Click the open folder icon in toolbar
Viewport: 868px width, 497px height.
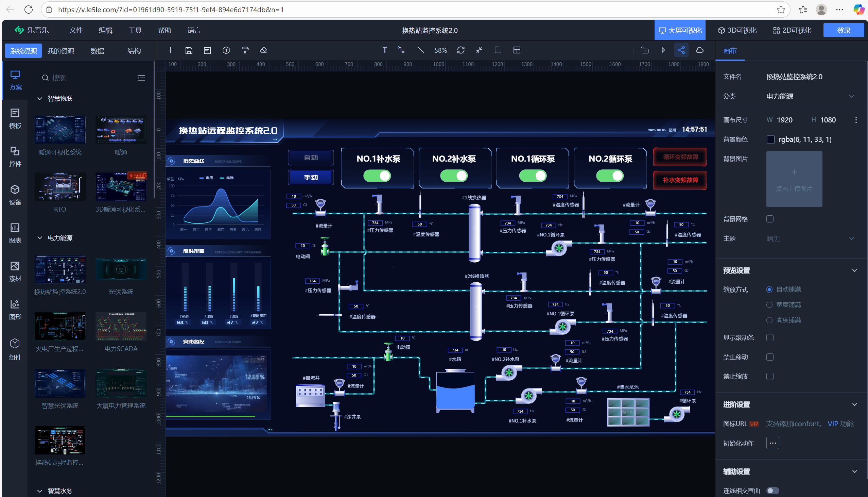click(645, 50)
